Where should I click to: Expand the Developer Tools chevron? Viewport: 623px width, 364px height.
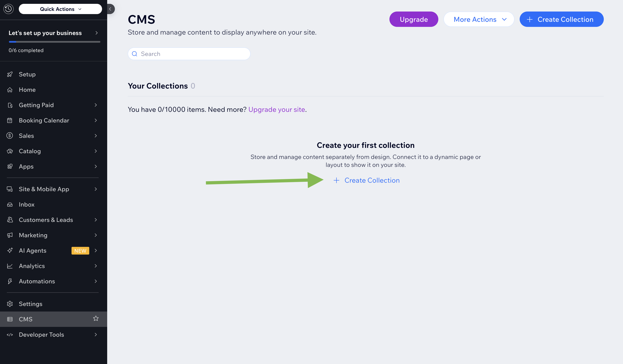click(x=96, y=335)
